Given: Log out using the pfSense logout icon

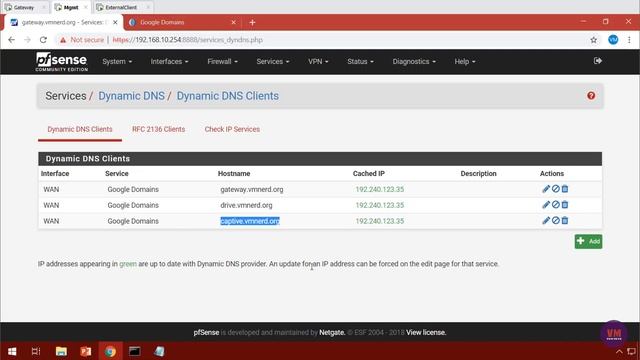Looking at the screenshot, I should (598, 61).
